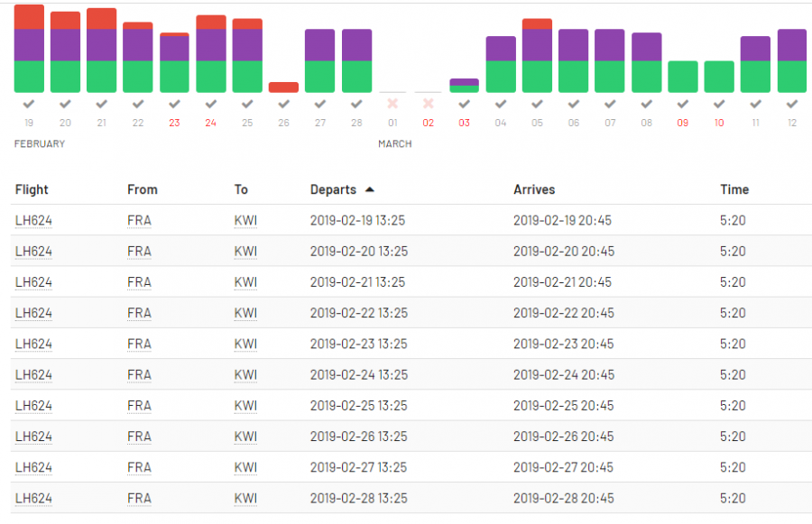Sort table by Time column header
Screen dimensions: 812x524
(734, 190)
